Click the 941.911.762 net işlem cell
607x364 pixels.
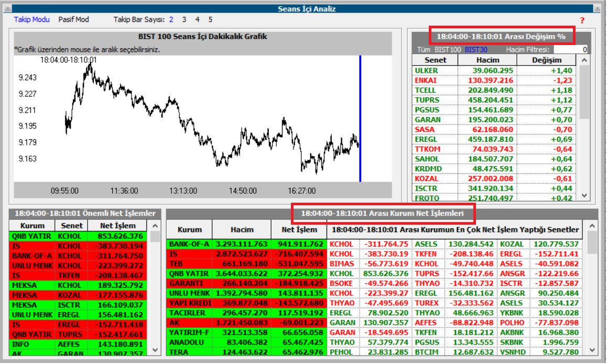pos(299,244)
